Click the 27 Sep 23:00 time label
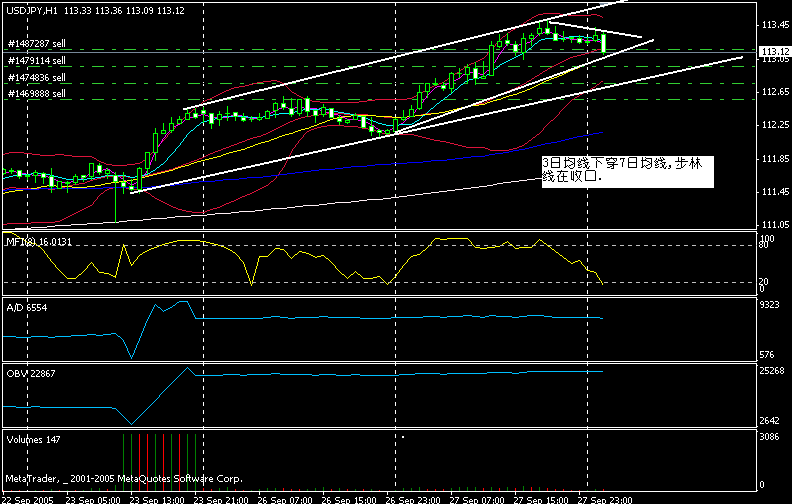Image resolution: width=792 pixels, height=504 pixels. pyautogui.click(x=605, y=500)
